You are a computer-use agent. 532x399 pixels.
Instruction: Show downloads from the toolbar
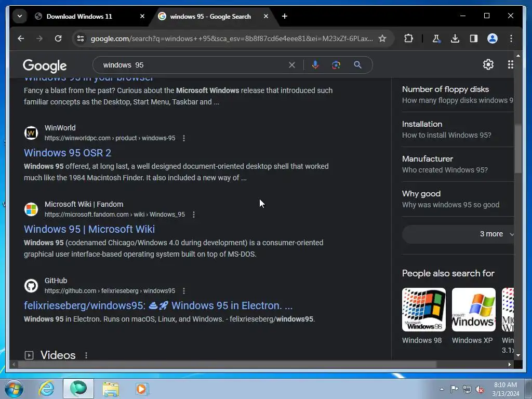click(455, 38)
